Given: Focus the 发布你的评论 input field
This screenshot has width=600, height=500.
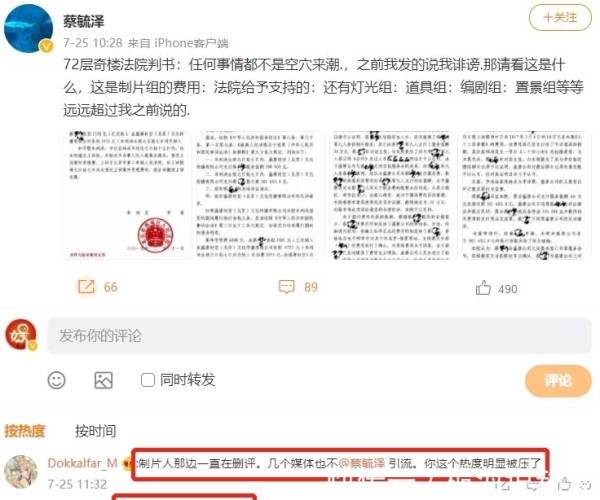Looking at the screenshot, I should 319,336.
